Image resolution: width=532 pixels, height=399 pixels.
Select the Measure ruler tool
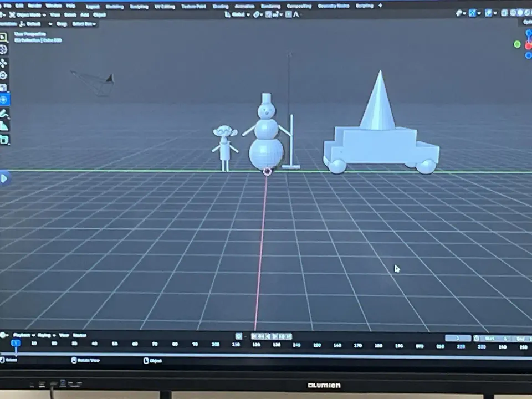(4, 126)
